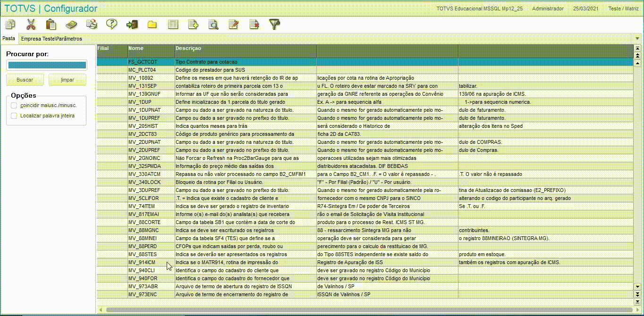644x316 pixels.
Task: Jump to first record with top arrow
Action: point(637,48)
